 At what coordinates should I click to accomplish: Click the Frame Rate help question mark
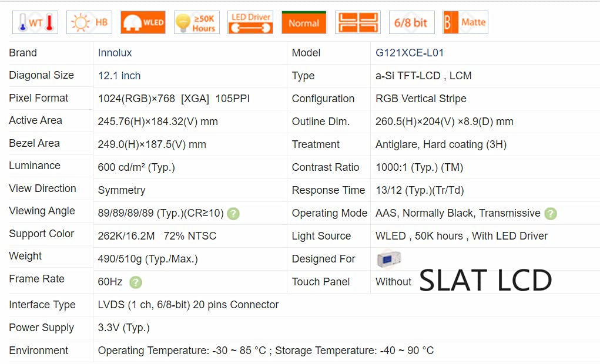(x=136, y=282)
